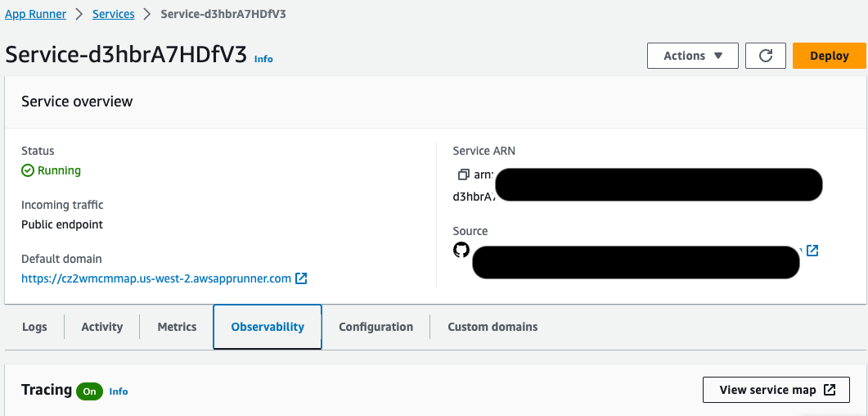Click Info link next to service title
The width and height of the screenshot is (868, 416).
263,59
